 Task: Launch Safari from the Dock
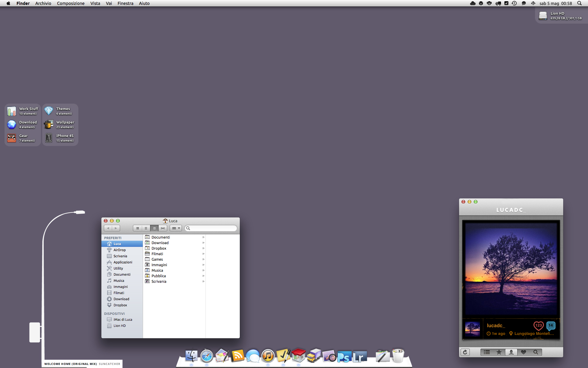207,356
